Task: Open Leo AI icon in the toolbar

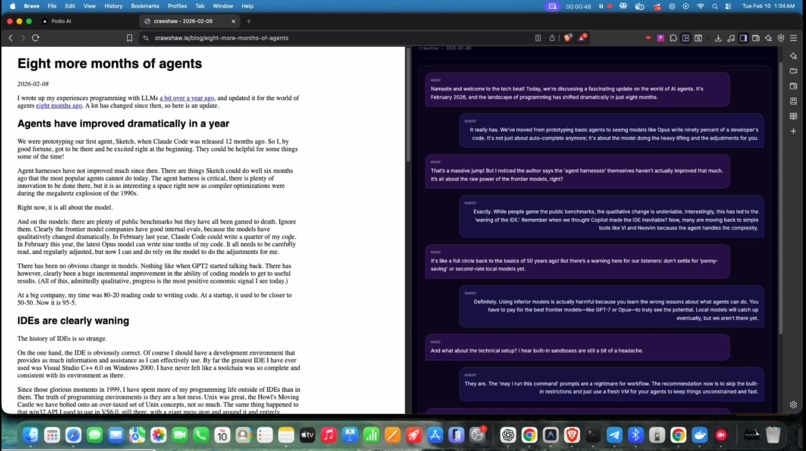Action: (x=768, y=38)
